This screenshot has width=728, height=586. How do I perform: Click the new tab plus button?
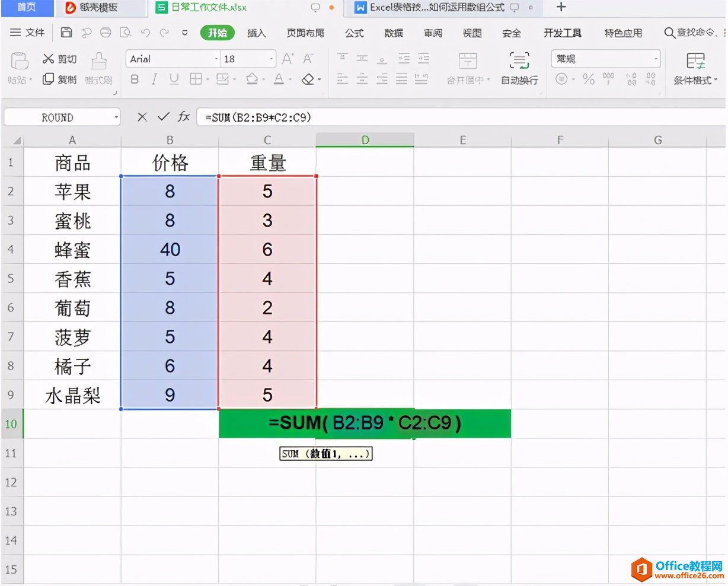click(561, 7)
